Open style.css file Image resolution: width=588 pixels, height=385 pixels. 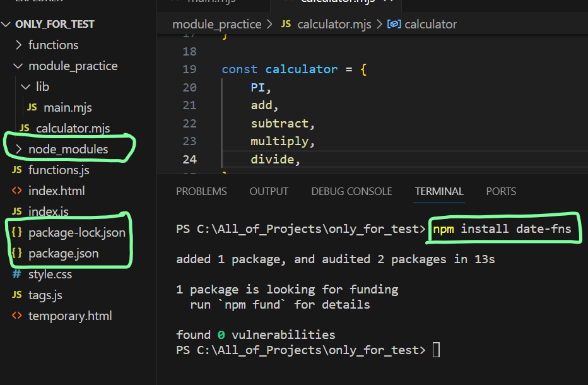[x=50, y=275]
